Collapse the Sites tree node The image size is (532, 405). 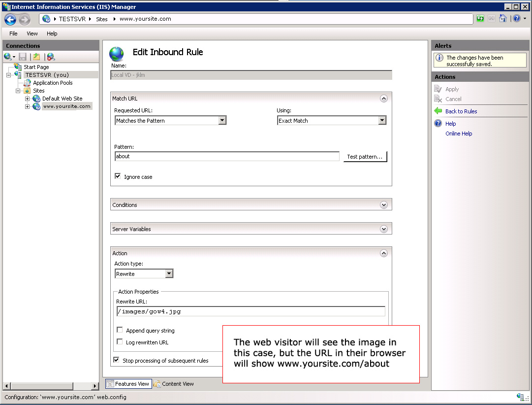(18, 91)
